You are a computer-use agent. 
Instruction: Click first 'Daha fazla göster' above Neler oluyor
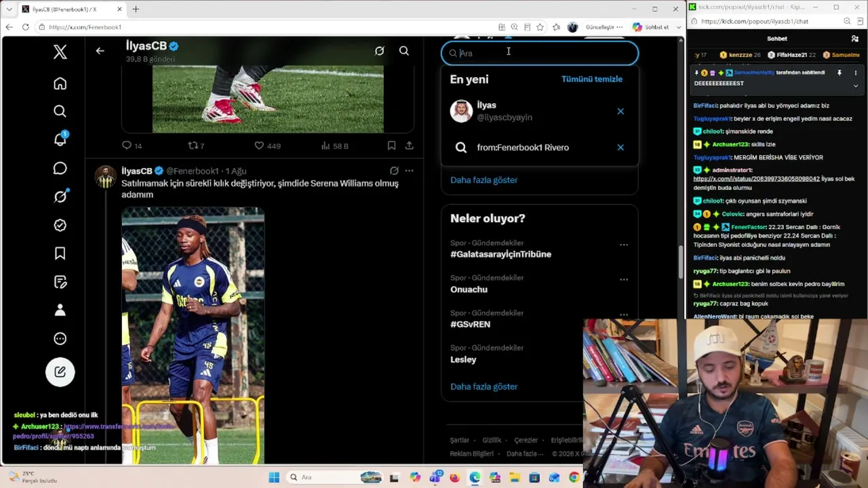[484, 180]
